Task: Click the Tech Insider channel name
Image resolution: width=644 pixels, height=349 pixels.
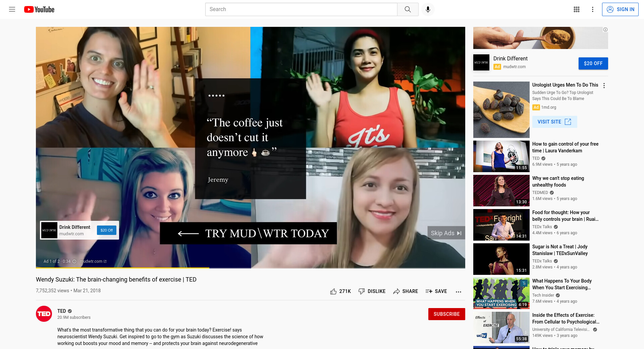Action: point(543,295)
